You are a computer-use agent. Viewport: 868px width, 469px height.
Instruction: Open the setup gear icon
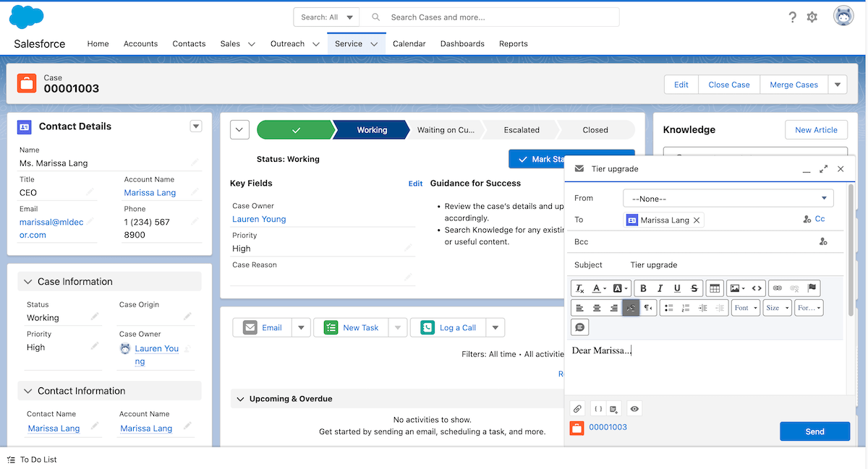(812, 17)
